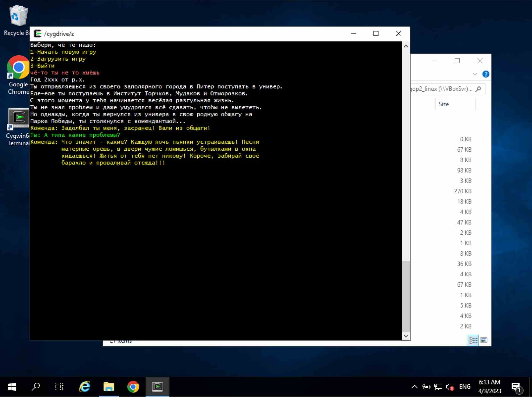Click the File Explorer search box

pos(447,89)
